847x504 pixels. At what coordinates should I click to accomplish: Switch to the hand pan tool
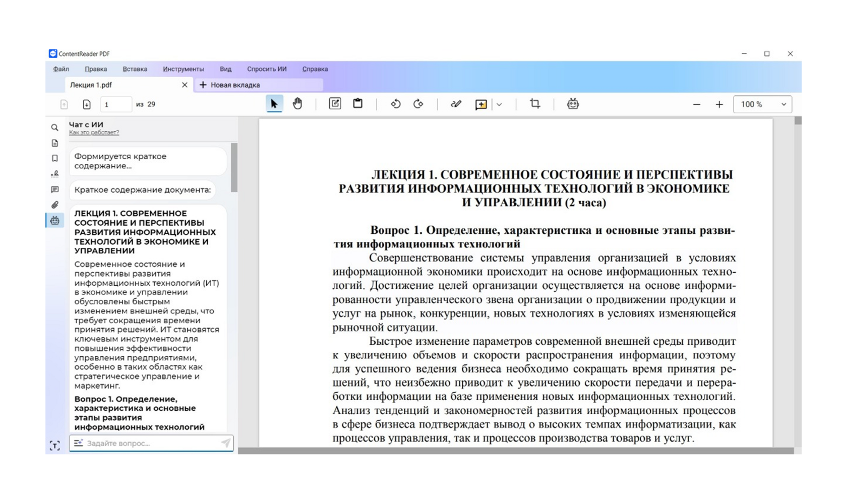[x=297, y=104]
